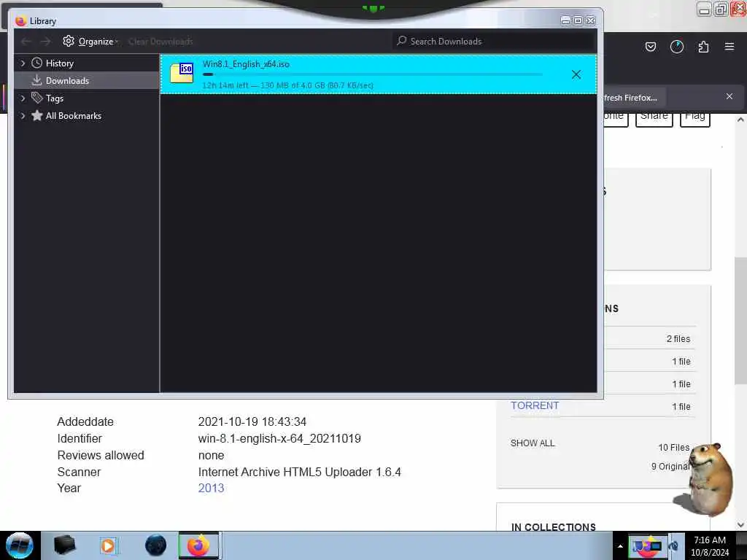Open Firefox Pocket save icon
The width and height of the screenshot is (747, 560).
650,47
